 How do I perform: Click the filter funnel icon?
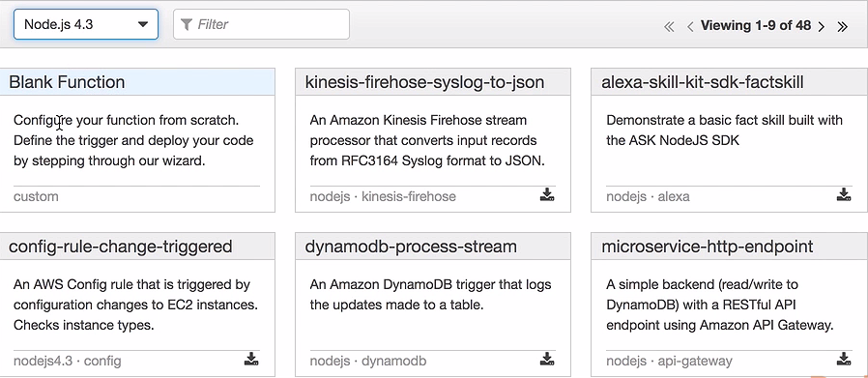click(x=187, y=24)
